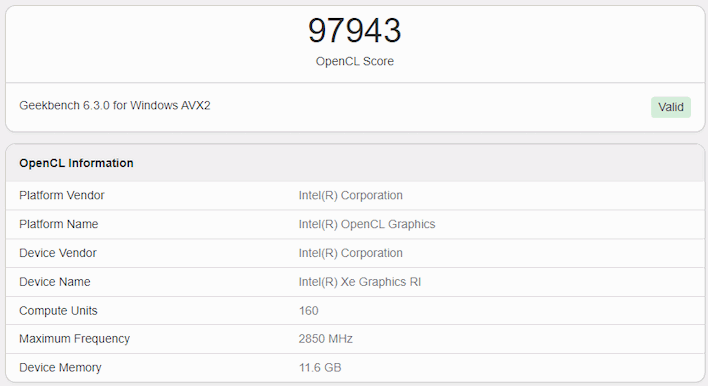This screenshot has height=386, width=708.
Task: Select the 160 compute units value
Action: [308, 311]
